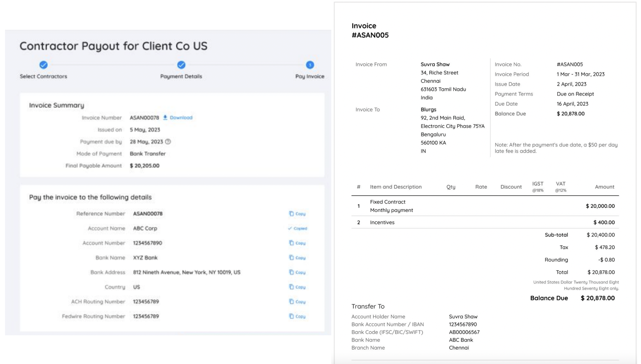Copy the Country value US

(x=297, y=287)
